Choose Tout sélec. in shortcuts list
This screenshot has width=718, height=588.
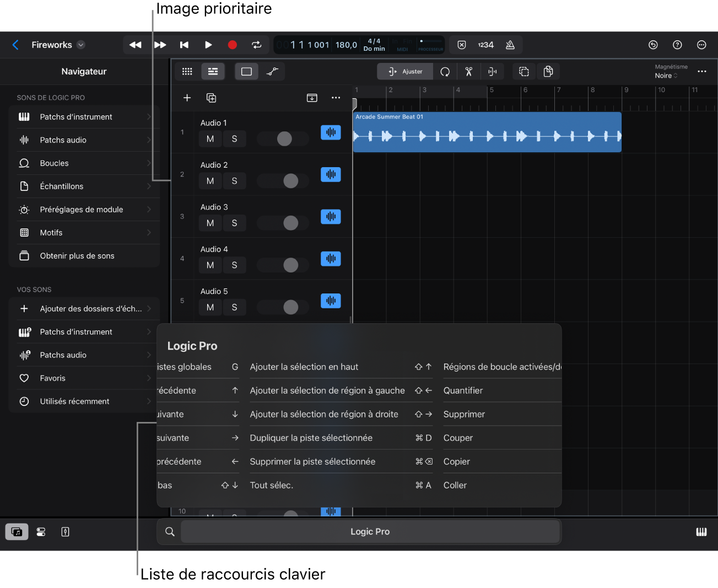[272, 485]
